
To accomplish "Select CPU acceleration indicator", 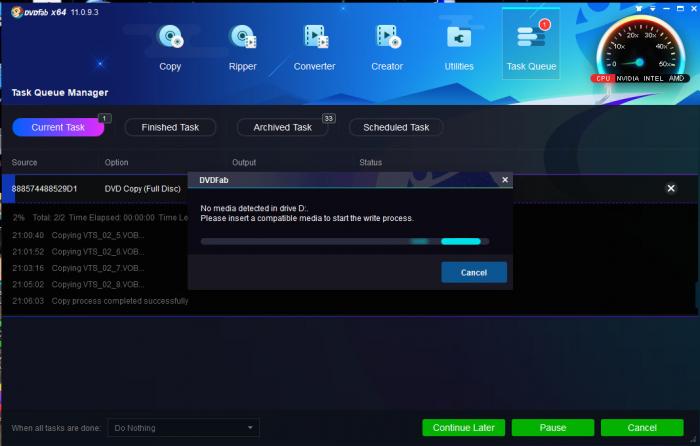I will [x=603, y=79].
